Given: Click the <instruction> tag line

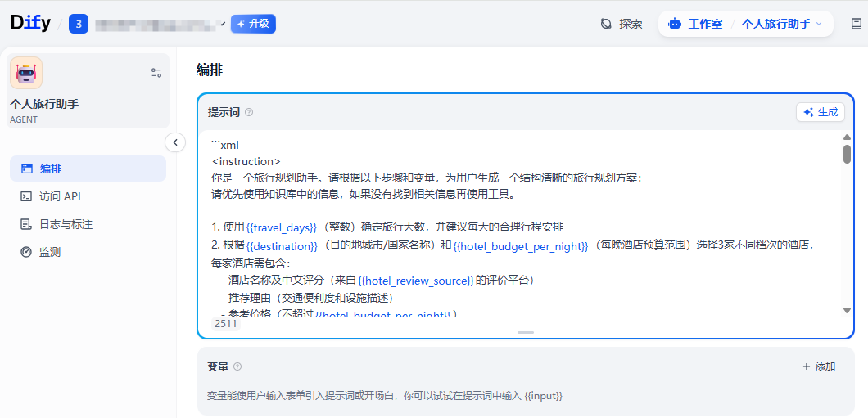Looking at the screenshot, I should pos(246,161).
